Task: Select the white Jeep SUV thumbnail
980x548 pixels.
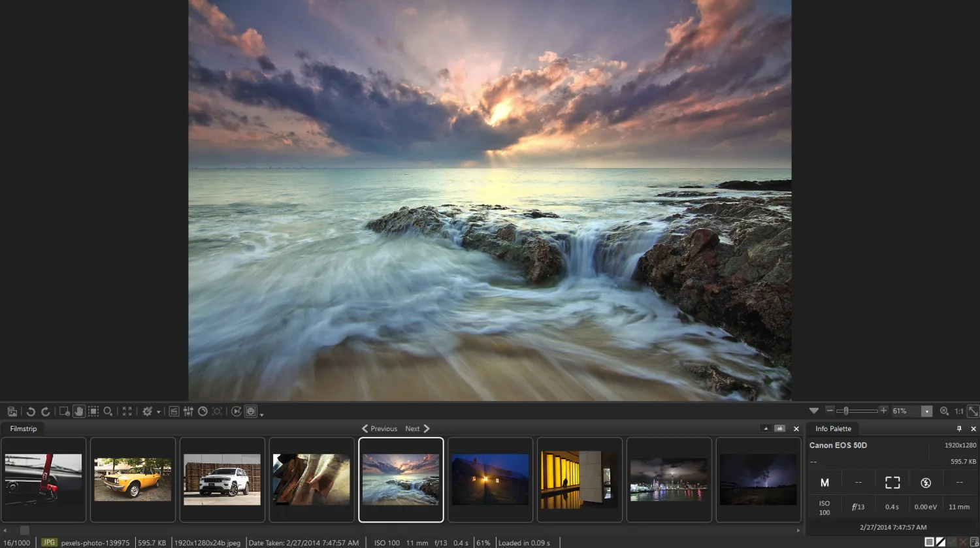Action: tap(222, 479)
